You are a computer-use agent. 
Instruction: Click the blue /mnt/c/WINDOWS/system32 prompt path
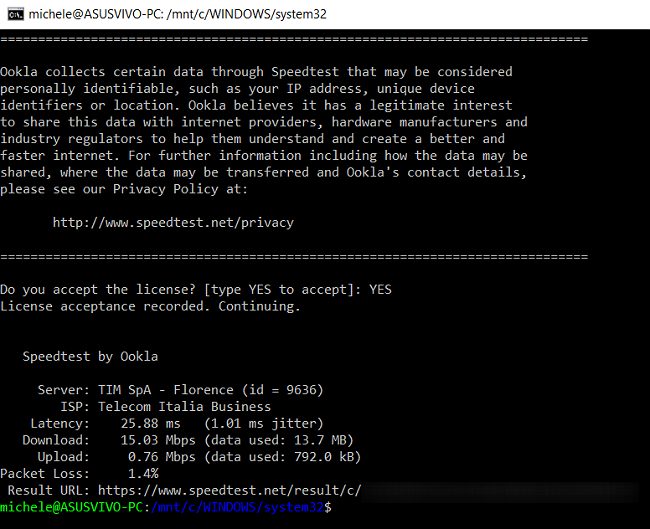238,507
